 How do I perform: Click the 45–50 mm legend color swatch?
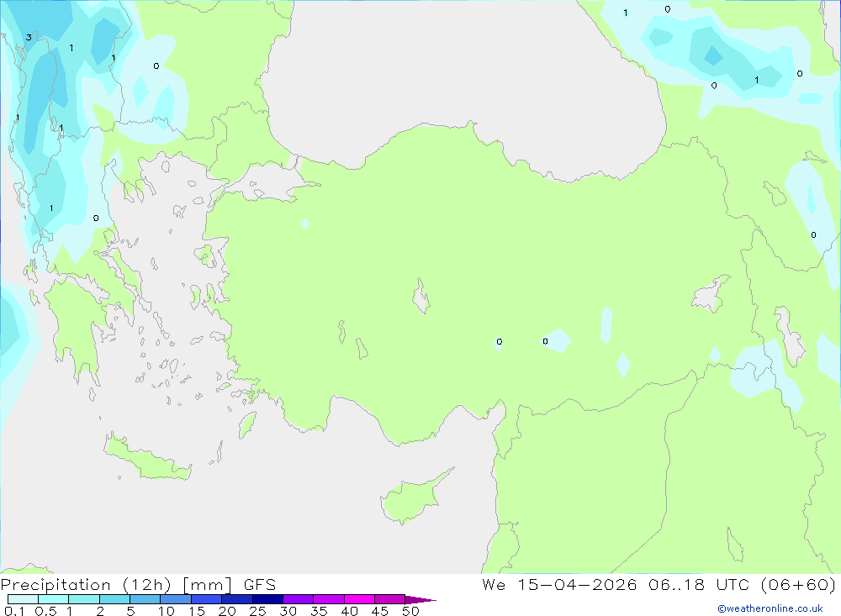pyautogui.click(x=390, y=599)
